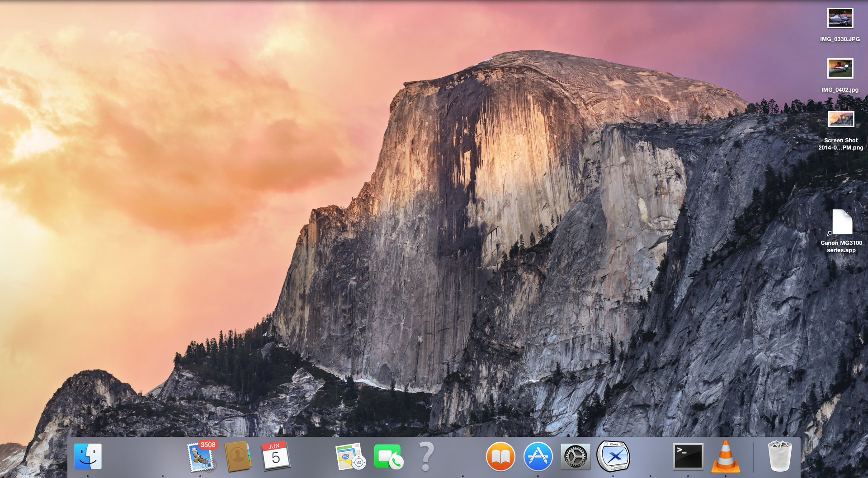Open the Trash in the Dock
868x478 pixels.
click(780, 456)
